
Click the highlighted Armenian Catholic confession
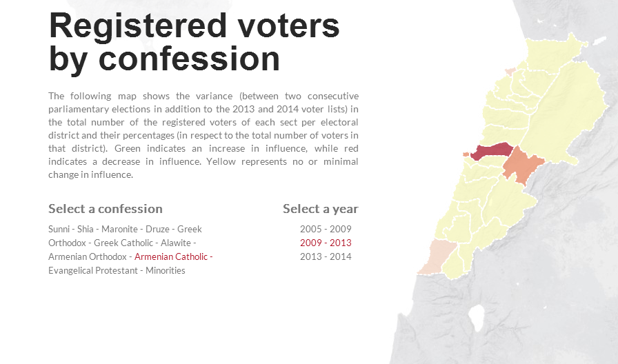[x=171, y=256]
